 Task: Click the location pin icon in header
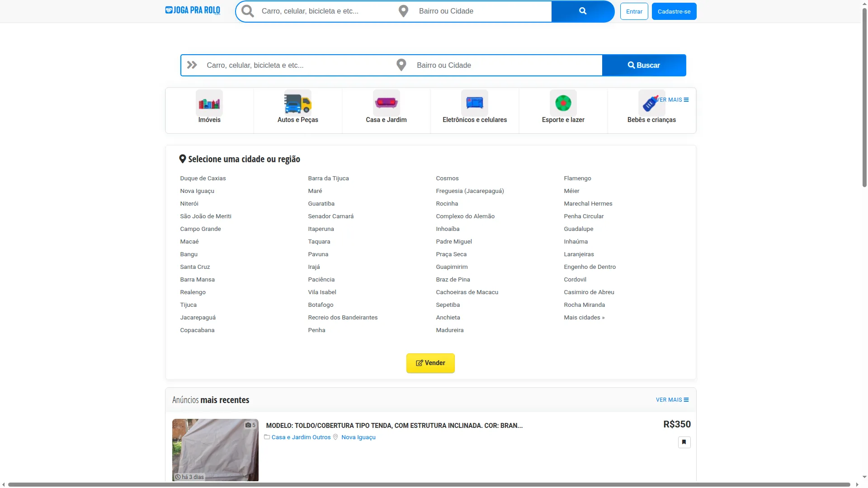point(404,11)
